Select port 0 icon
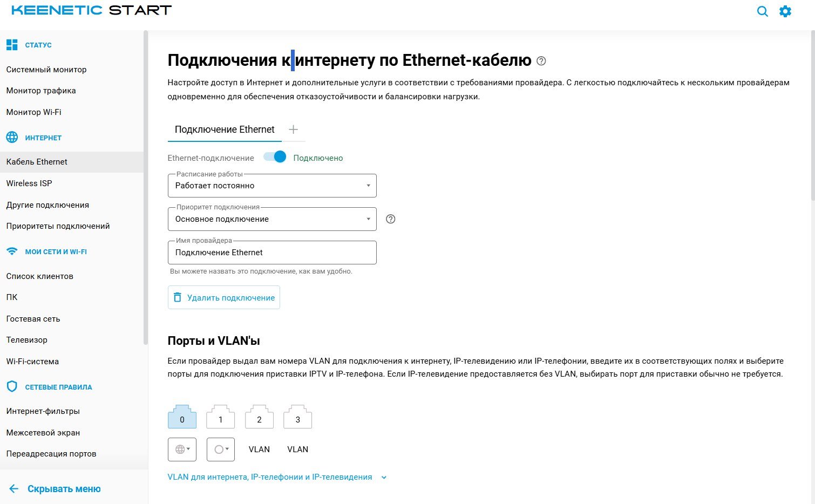Image resolution: width=815 pixels, height=504 pixels. 182,417
